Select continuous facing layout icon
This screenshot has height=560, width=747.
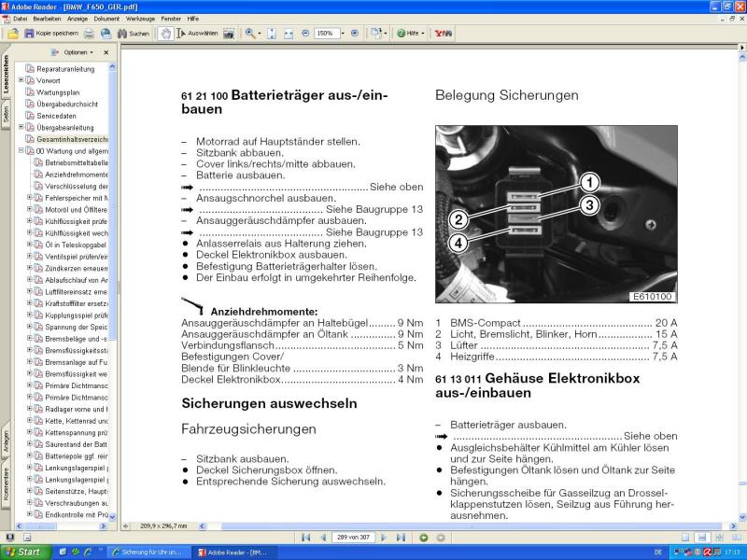click(719, 538)
